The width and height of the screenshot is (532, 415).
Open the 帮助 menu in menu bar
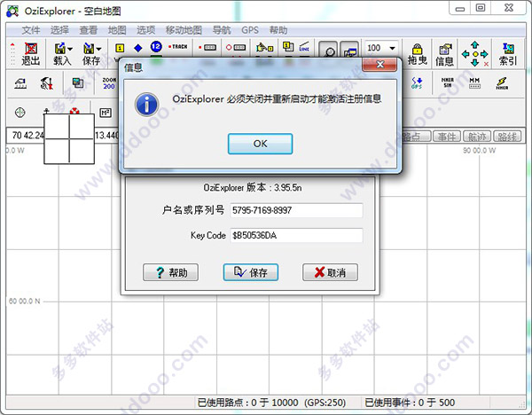coord(278,30)
